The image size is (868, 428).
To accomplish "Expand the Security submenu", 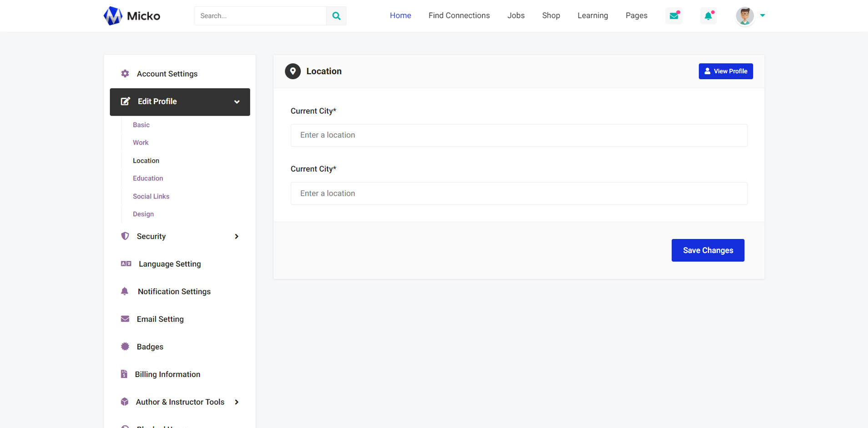I will (237, 236).
